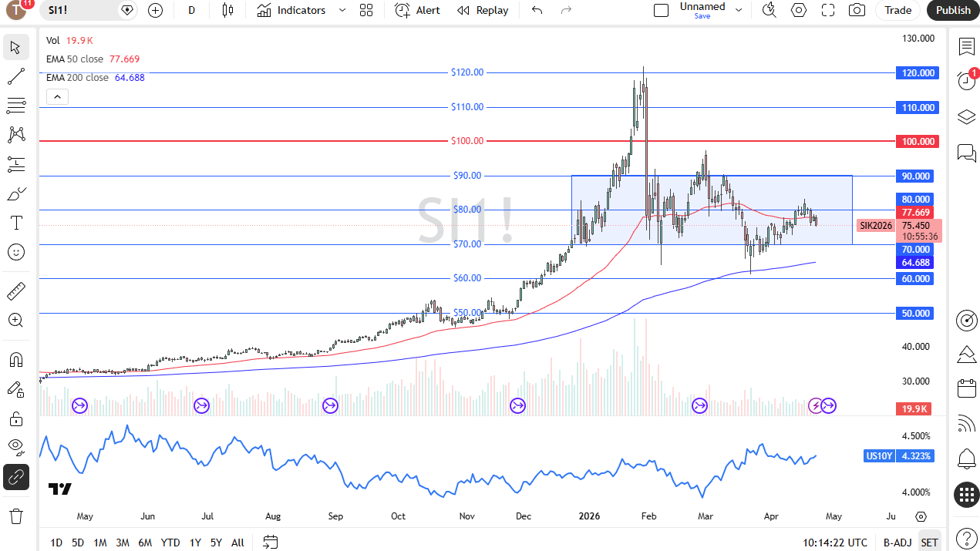Switch to the 5D date range
This screenshot has height=551, width=980.
click(x=78, y=543)
